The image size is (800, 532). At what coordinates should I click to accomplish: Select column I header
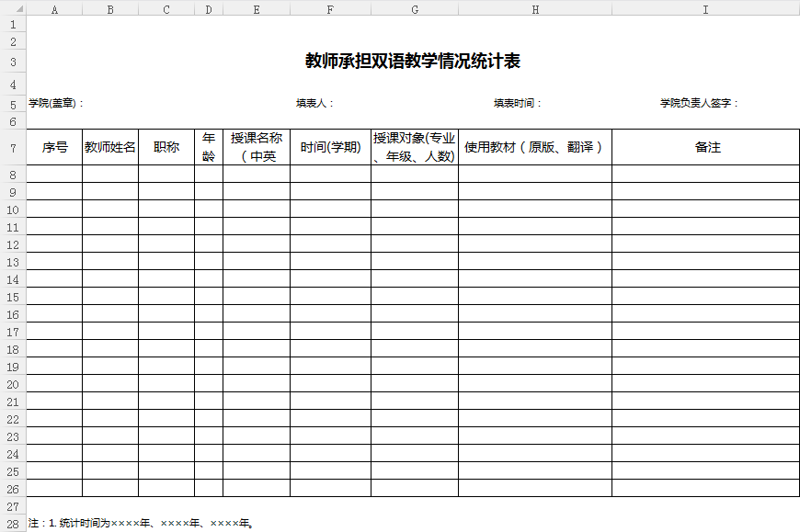pos(705,9)
